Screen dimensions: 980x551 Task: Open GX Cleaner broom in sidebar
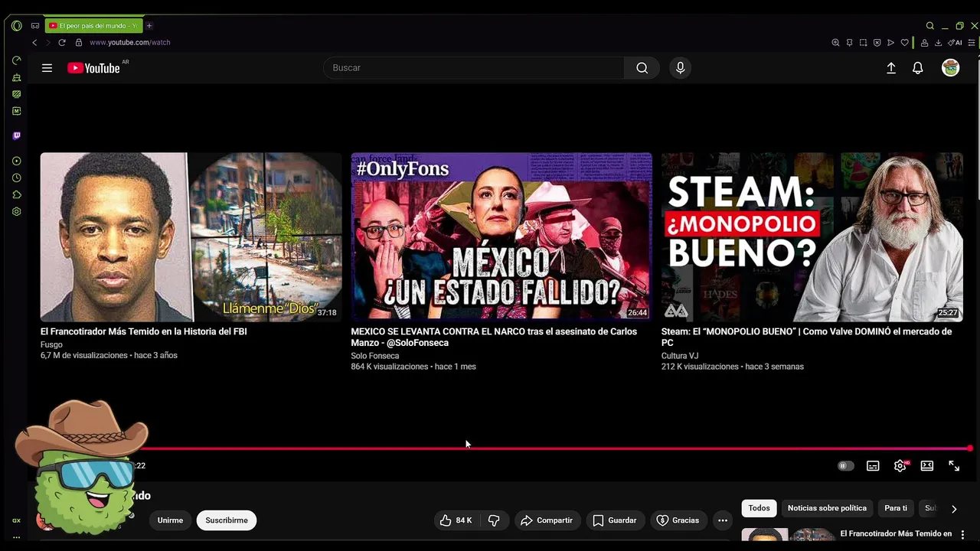(16, 77)
